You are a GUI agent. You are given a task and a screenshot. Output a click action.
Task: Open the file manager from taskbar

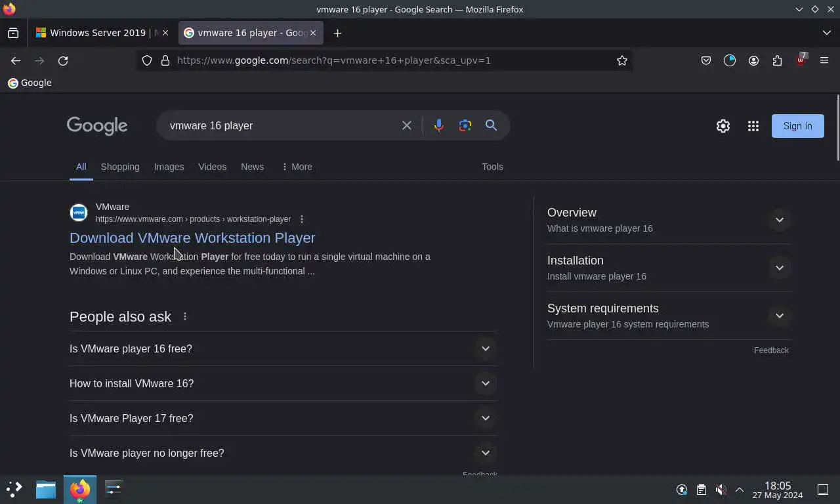[46, 489]
